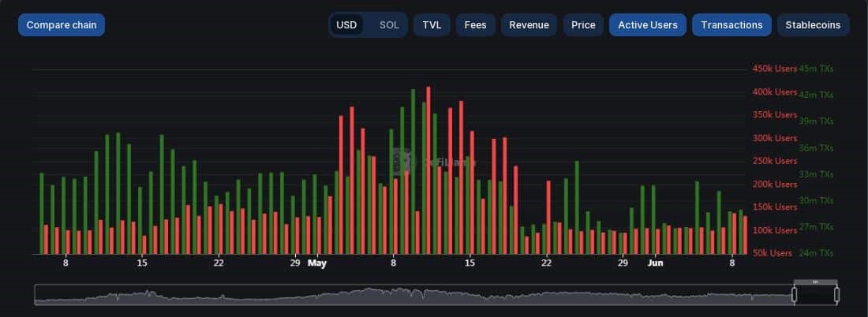868x317 pixels.
Task: Click the '50k Users' axis label
Action: (x=774, y=253)
